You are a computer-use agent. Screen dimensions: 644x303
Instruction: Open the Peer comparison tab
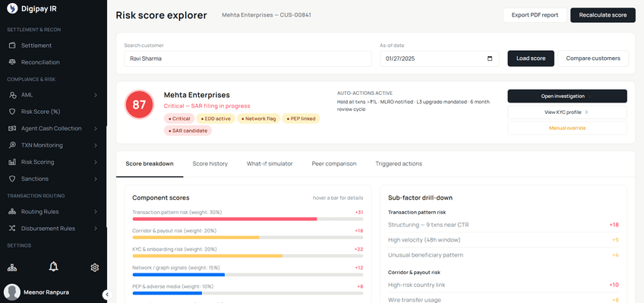click(334, 164)
